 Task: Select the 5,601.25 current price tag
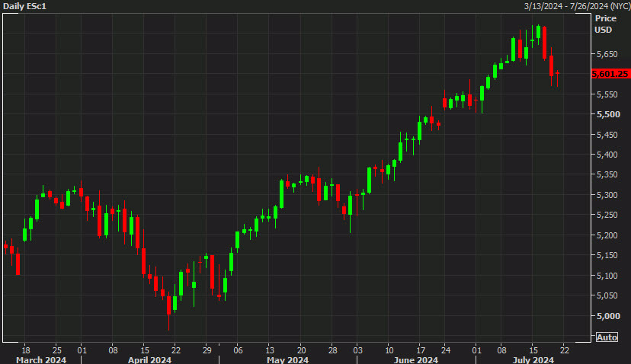pyautogui.click(x=608, y=74)
